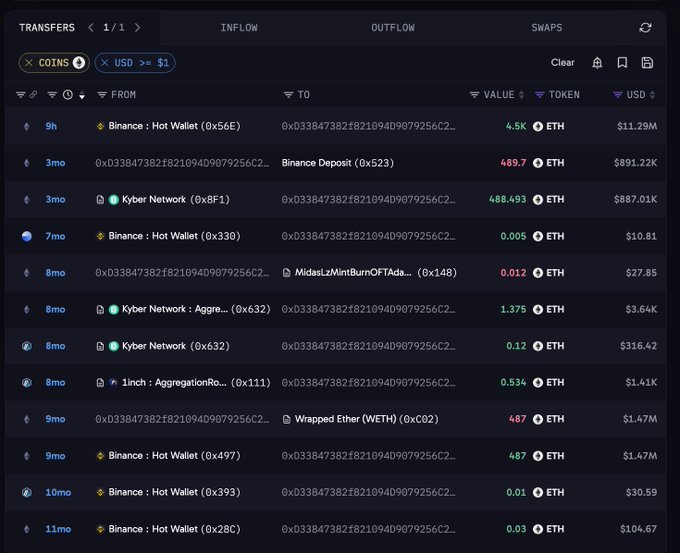The width and height of the screenshot is (680, 553).
Task: Click the Clear filters button
Action: 562,62
